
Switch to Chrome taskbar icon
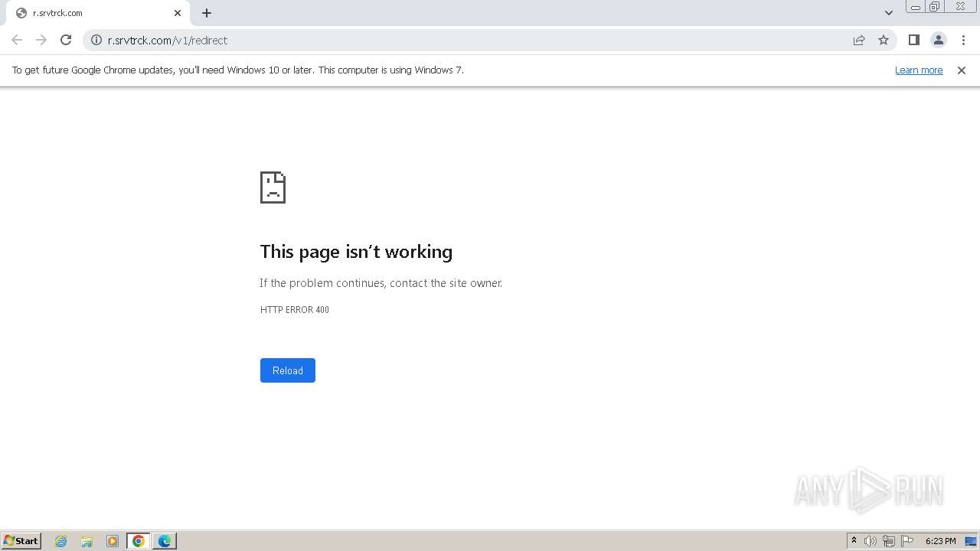[x=139, y=541]
